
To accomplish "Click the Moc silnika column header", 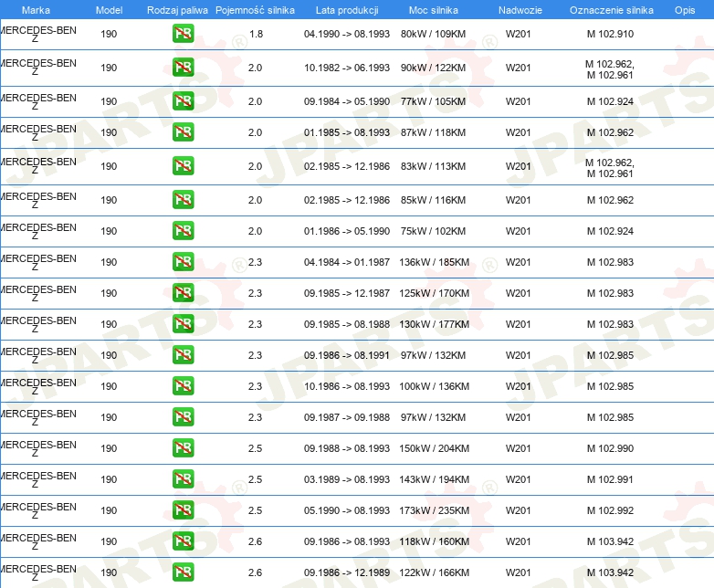I will (x=434, y=10).
